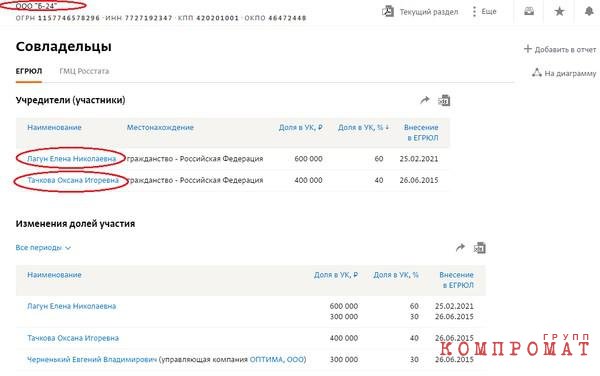Screen dimensions: 600x376
Task: Sort founders table by Доля в УК, ₽ header
Action: (300, 127)
